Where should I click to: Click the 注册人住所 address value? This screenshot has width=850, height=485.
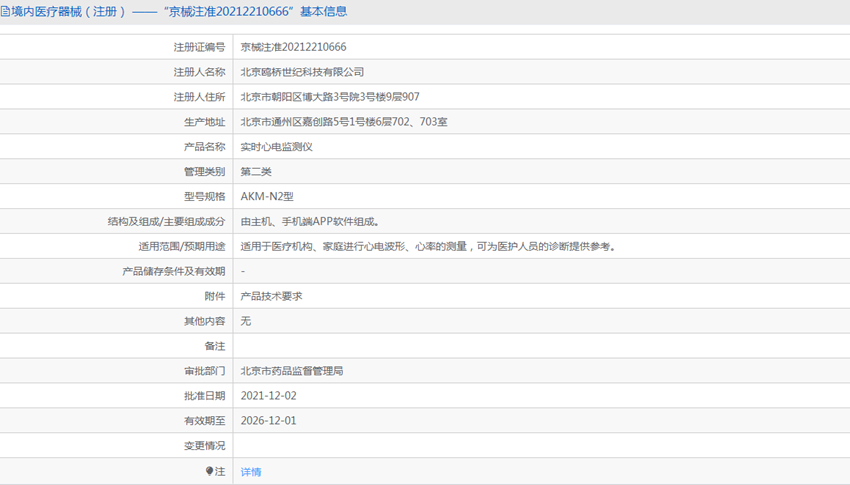tap(330, 97)
